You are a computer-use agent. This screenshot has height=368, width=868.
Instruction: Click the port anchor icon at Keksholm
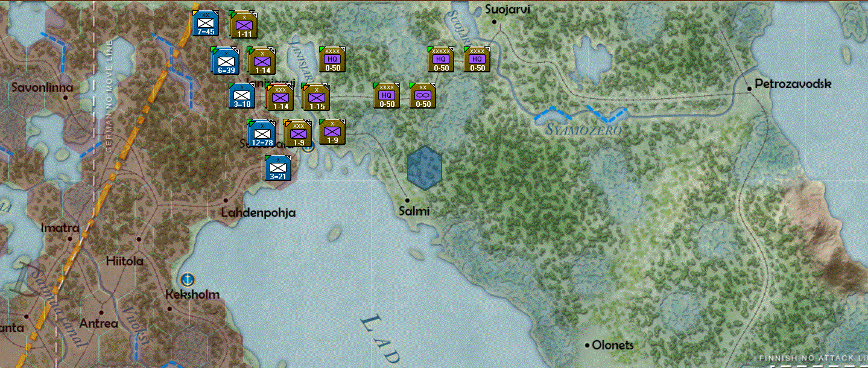[188, 279]
